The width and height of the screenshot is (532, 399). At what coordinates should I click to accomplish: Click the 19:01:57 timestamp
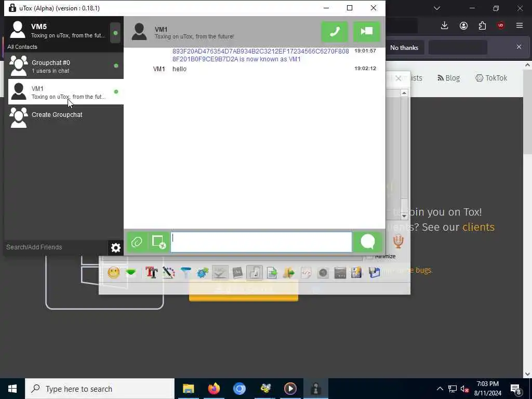(365, 51)
